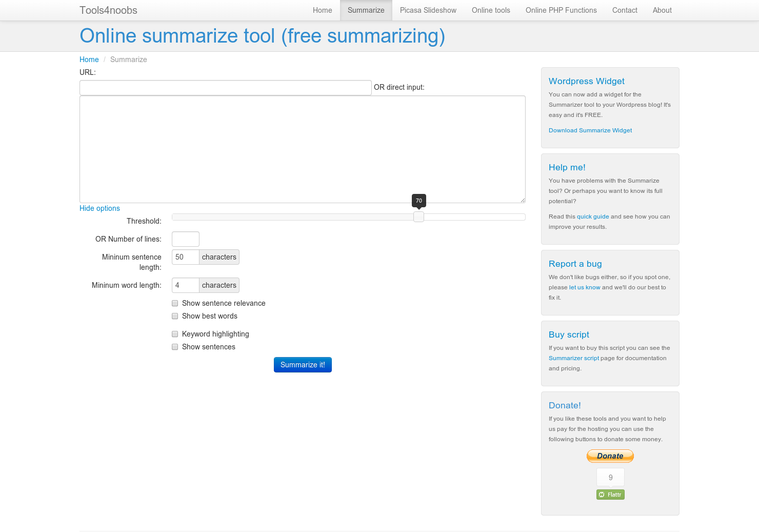759x532 pixels.
Task: Enable Show sentence relevance
Action: point(175,303)
